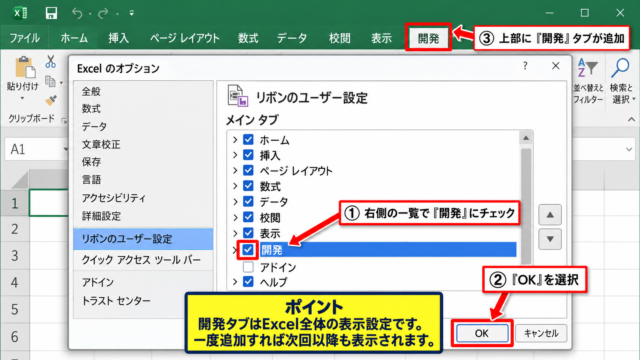The image size is (640, 360).
Task: Click the 検索と選択 magnifier icon
Action: [x=620, y=68]
